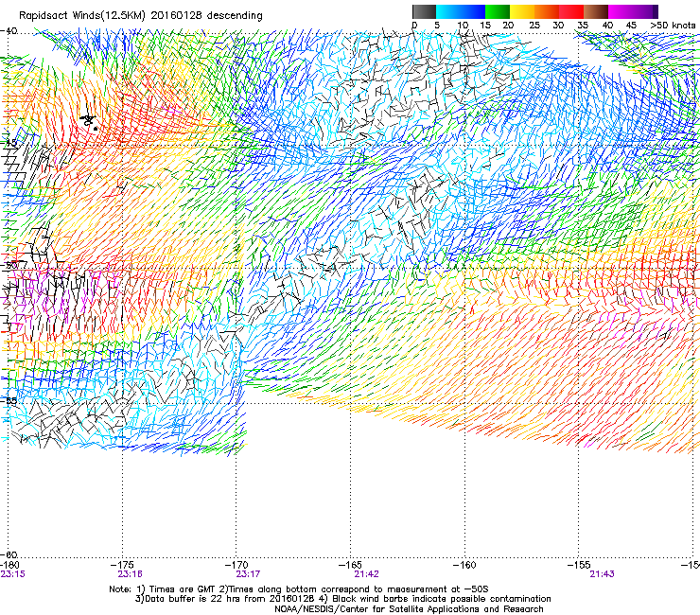The width and height of the screenshot is (700, 615).
Task: Click the legend label '40'
Action: (607, 26)
